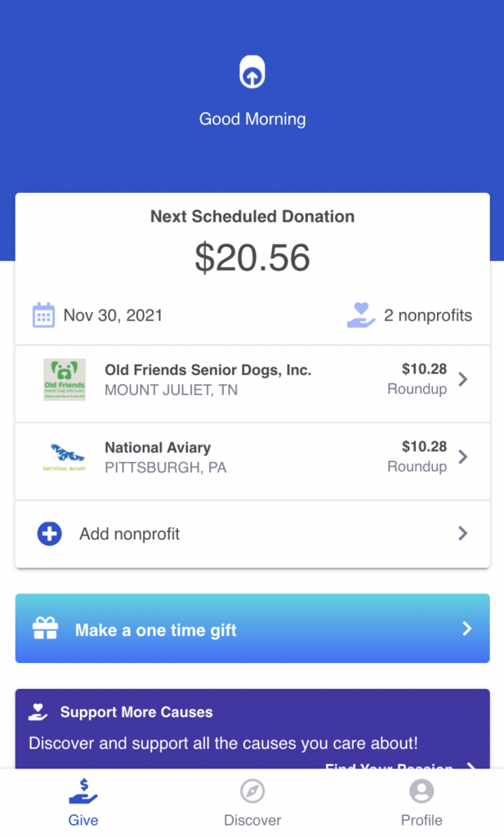
Task: Open the Add nonprofit chevron
Action: point(463,534)
